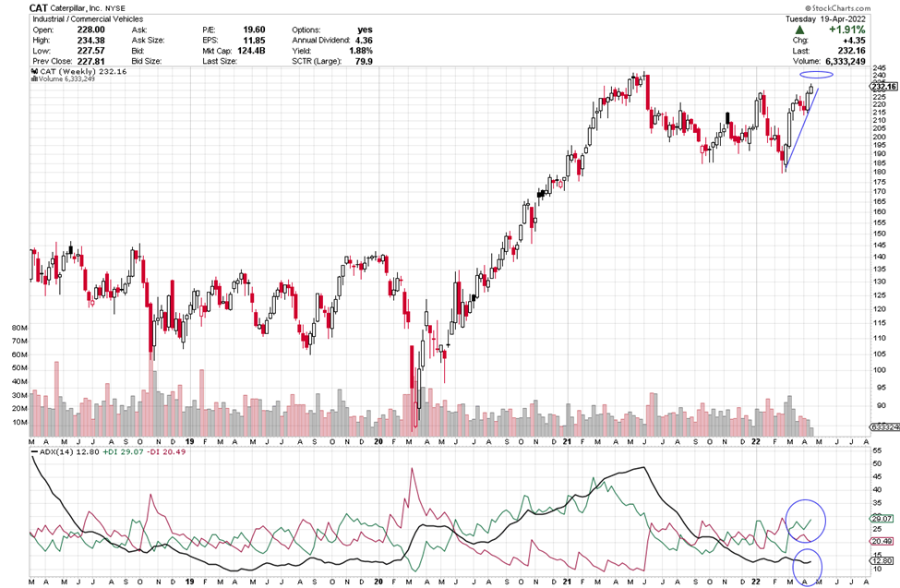
Task: Click the green +DI 29.07 legend label
Action: tap(124, 452)
